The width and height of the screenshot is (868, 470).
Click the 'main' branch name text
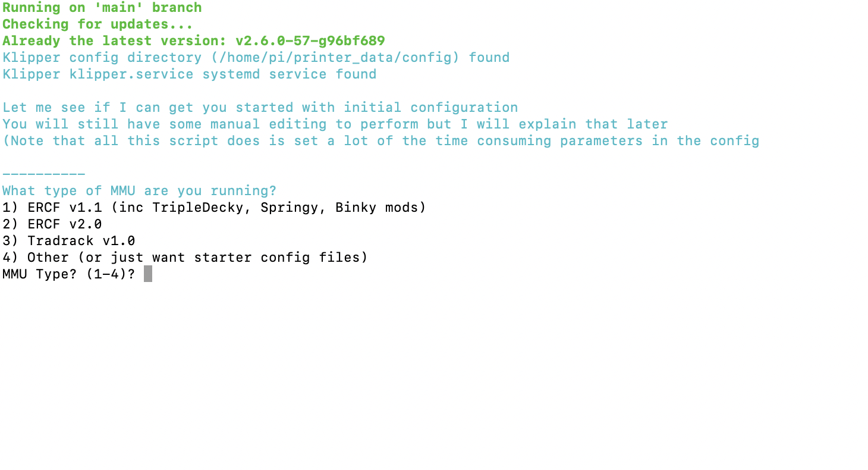pyautogui.click(x=115, y=8)
